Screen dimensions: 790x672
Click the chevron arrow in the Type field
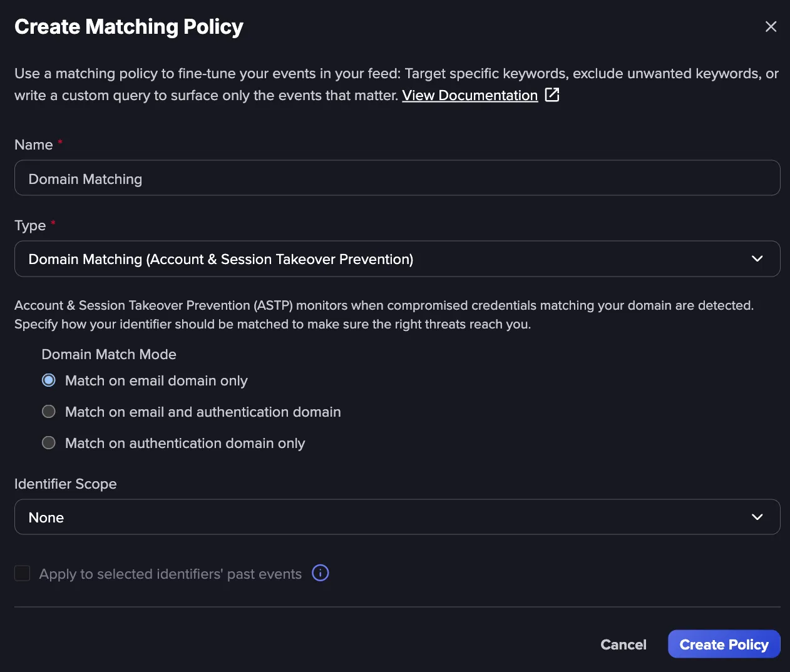point(757,258)
